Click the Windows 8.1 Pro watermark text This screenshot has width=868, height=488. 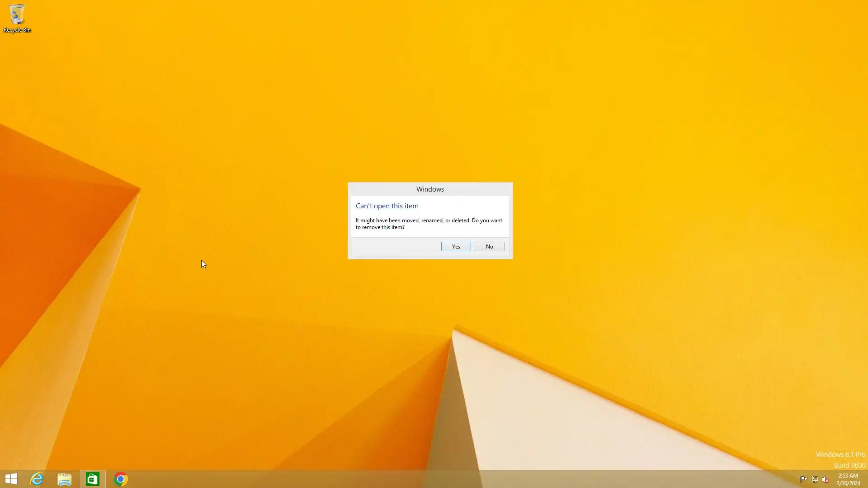840,455
